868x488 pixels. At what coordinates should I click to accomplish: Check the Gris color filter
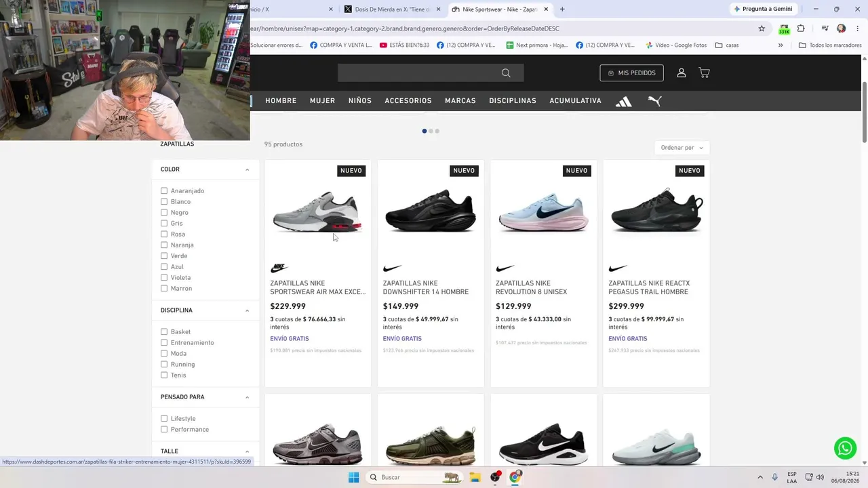(x=164, y=223)
